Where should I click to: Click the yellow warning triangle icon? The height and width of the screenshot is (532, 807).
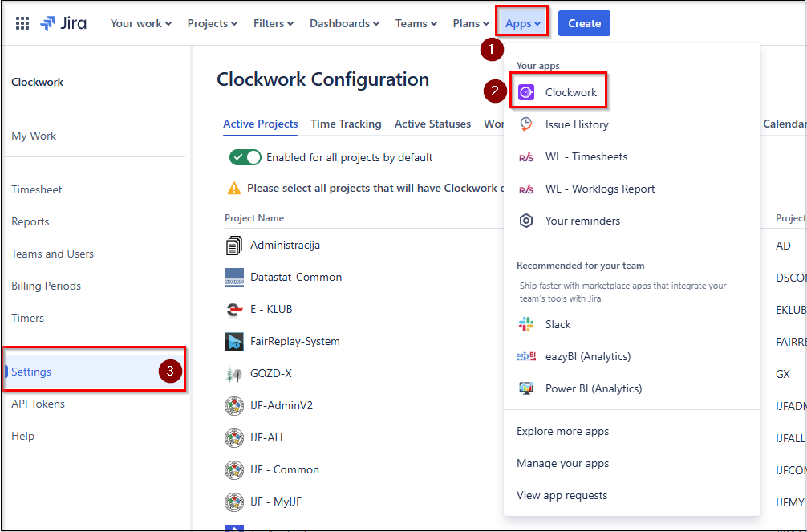234,188
